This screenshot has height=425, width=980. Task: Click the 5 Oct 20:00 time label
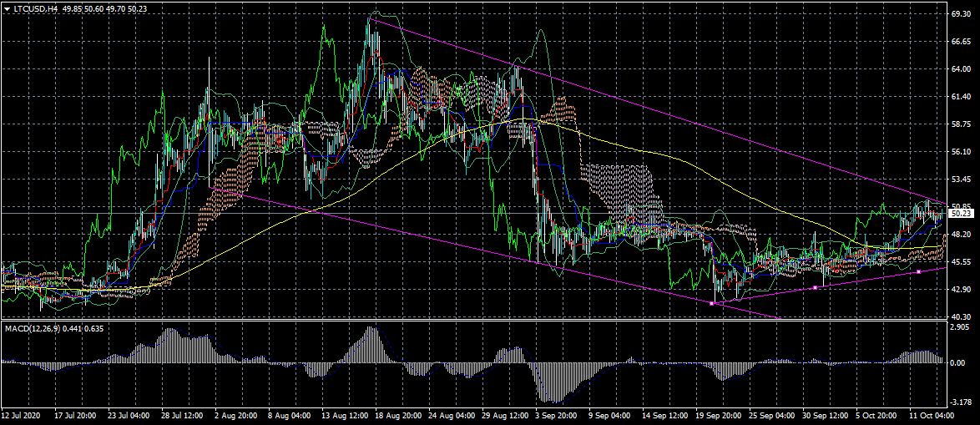pos(877,415)
